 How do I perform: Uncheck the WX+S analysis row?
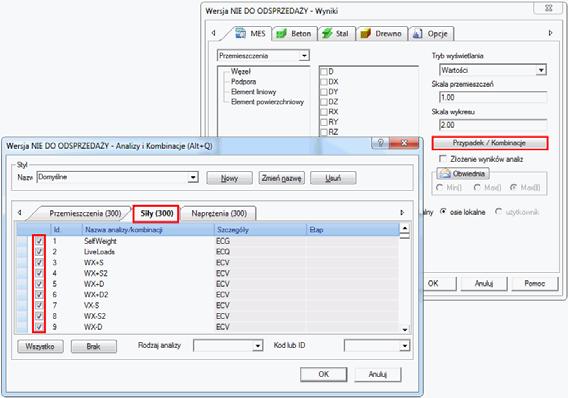pyautogui.click(x=39, y=262)
